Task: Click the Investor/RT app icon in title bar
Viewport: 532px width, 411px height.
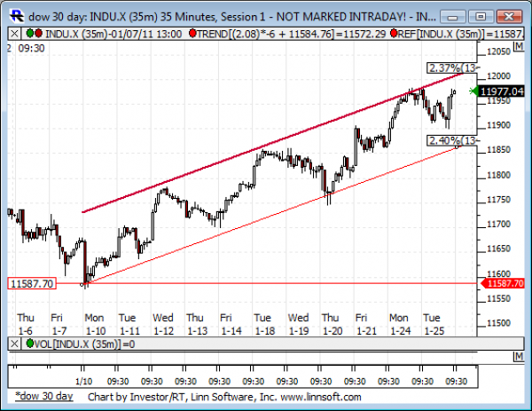Action: [x=16, y=16]
